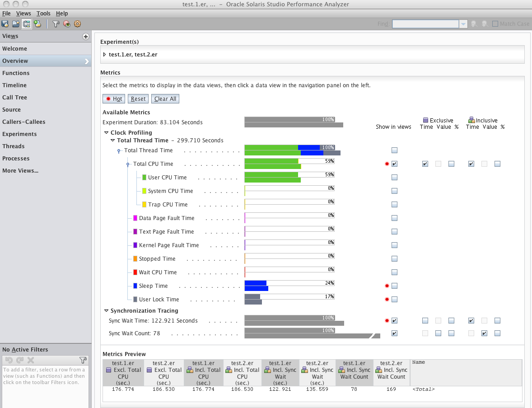Check Show in views for User Lock Time
Image resolution: width=532 pixels, height=408 pixels.
pyautogui.click(x=394, y=300)
